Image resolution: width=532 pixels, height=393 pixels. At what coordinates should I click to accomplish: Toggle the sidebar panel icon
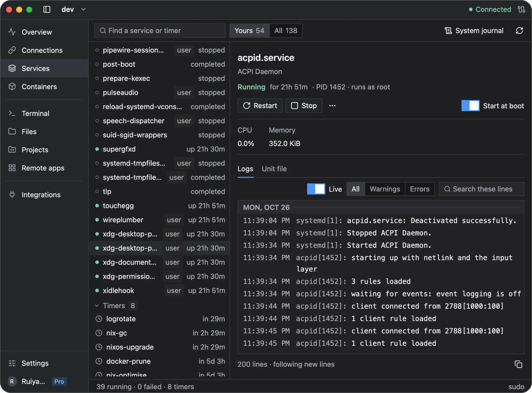[47, 9]
